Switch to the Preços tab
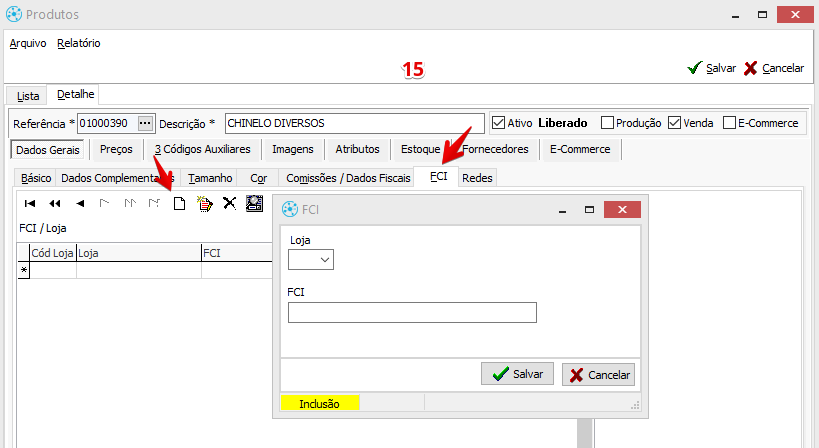The image size is (819, 448). (x=116, y=149)
